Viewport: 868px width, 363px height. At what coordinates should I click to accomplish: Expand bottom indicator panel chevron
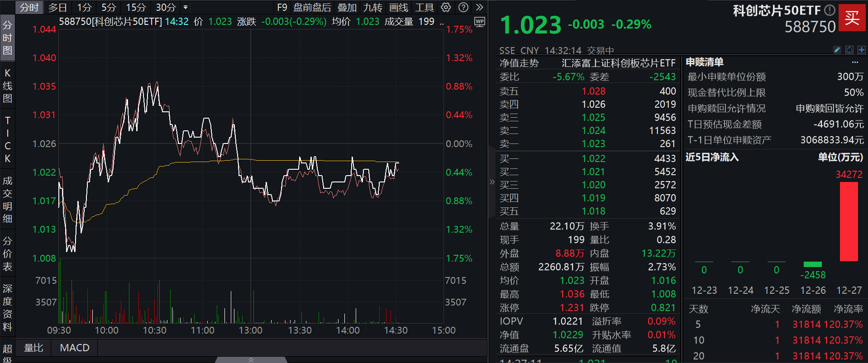point(251,360)
